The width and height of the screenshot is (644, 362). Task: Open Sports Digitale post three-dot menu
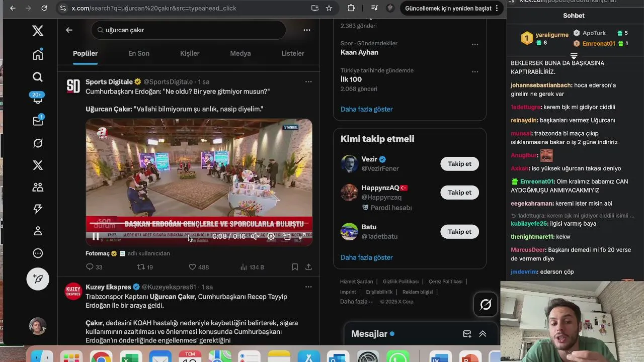[308, 81]
